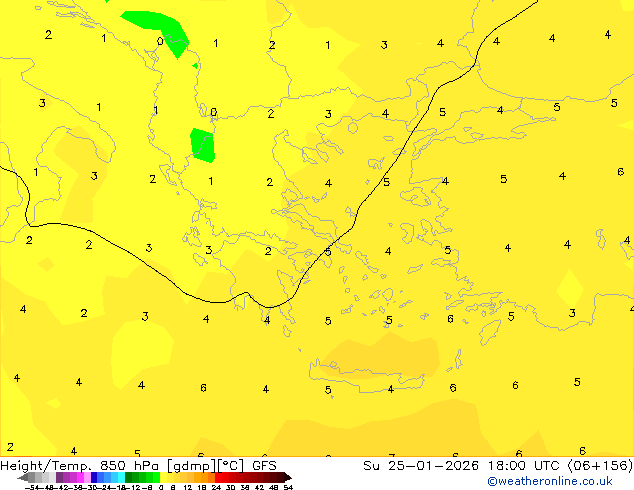Click the "54" legend value
The image size is (634, 490).
pos(288,487)
